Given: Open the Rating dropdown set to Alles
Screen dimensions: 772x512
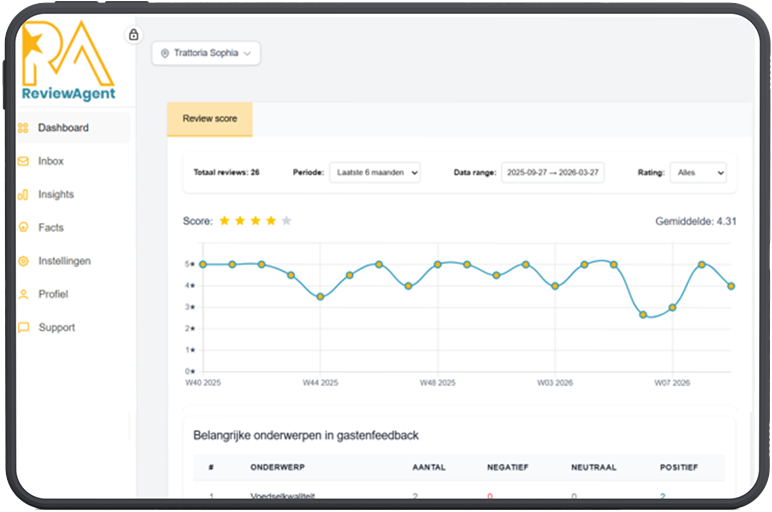Looking at the screenshot, I should coord(698,172).
